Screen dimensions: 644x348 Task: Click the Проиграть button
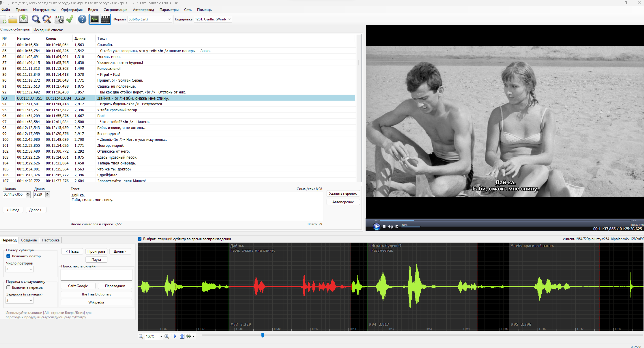96,251
